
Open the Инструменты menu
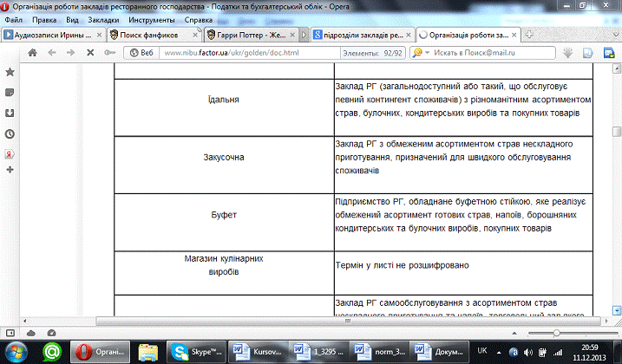coord(151,20)
